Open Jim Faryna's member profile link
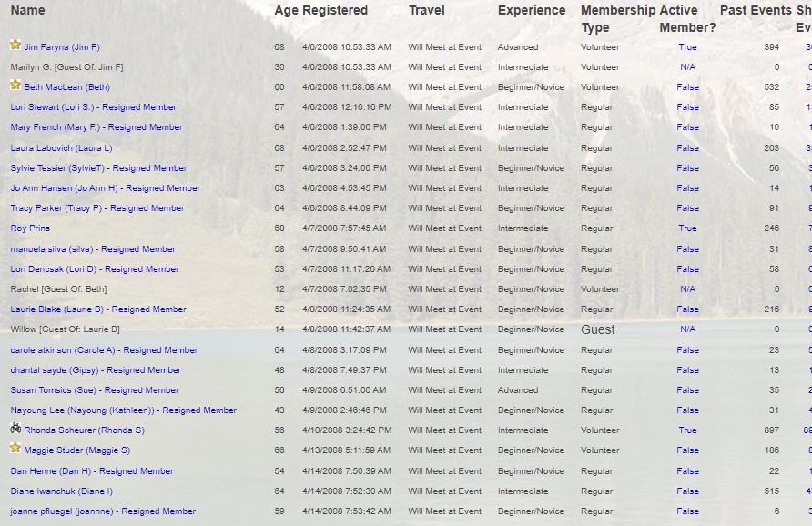Image resolution: width=812 pixels, height=526 pixels. (x=62, y=47)
